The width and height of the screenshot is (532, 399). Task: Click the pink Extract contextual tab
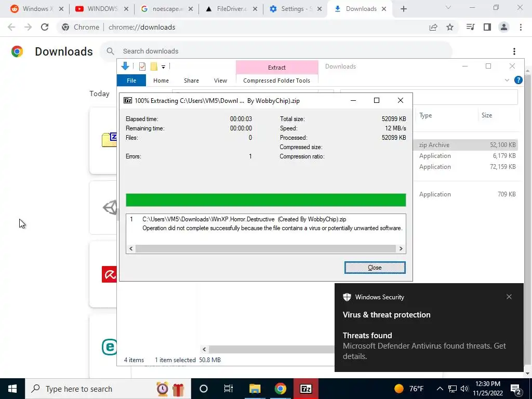click(277, 68)
